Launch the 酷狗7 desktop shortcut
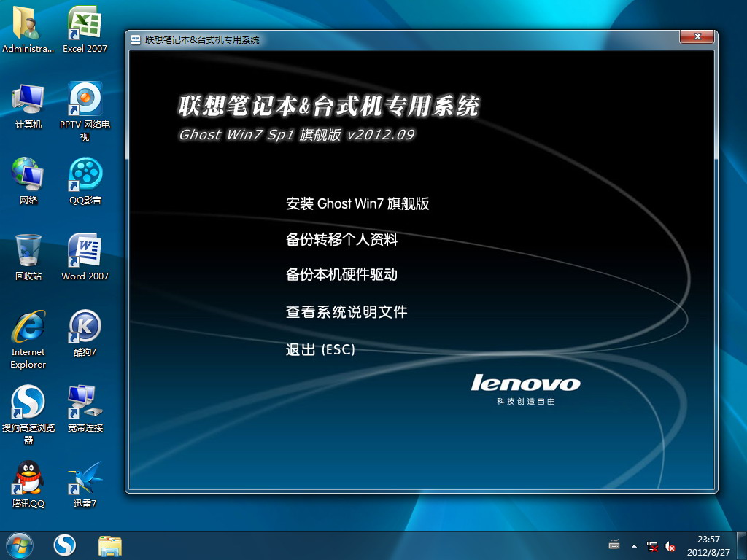 [x=85, y=332]
